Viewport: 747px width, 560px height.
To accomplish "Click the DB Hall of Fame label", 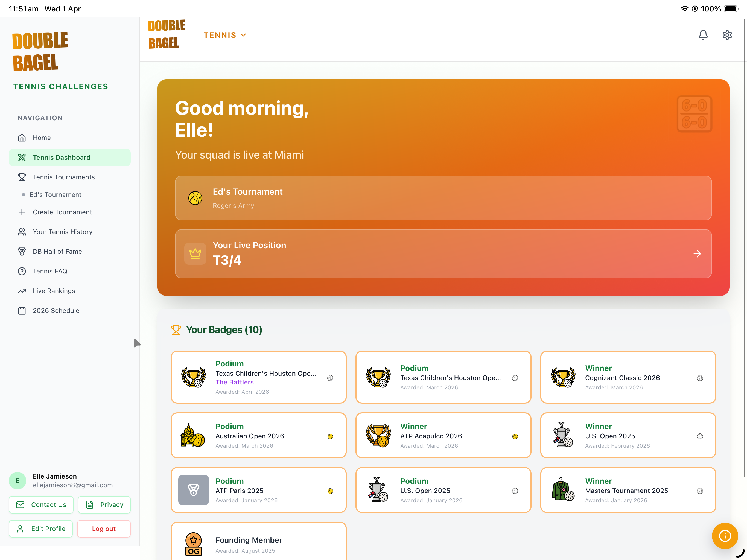I will coord(57,251).
